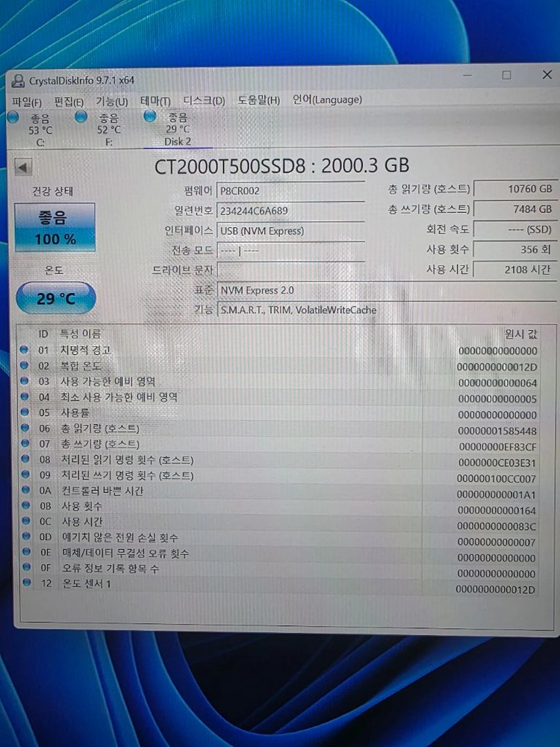Click raw value 000000100CC007

(497, 479)
